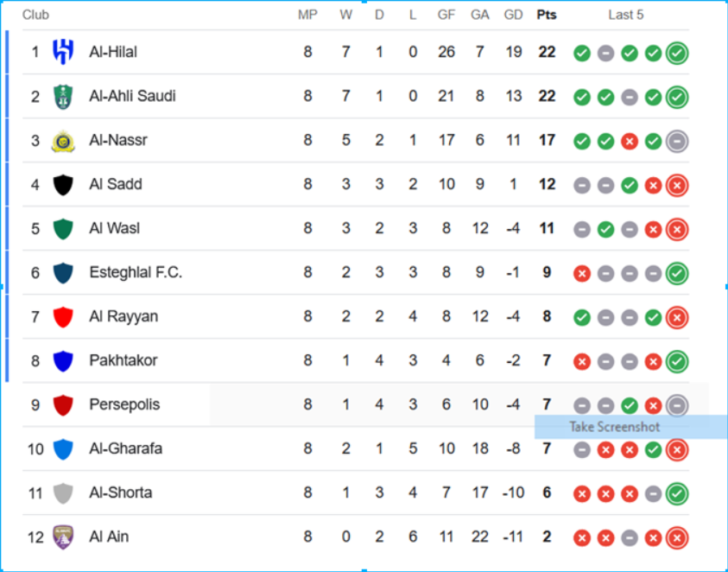Click Al-Hilal's most recent win result icon

coord(677,53)
